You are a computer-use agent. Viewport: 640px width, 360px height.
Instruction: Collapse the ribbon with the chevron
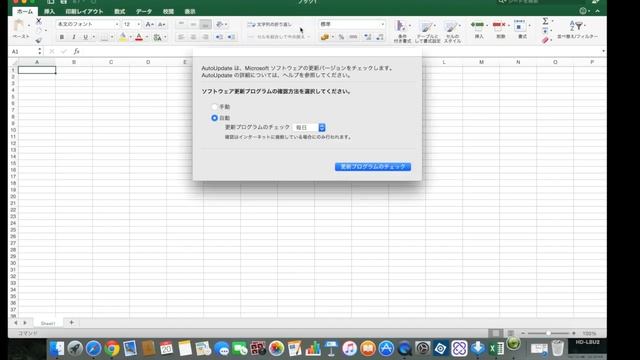598,11
